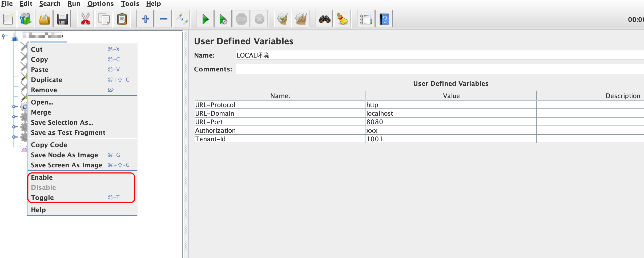Copy with the toolbar copy icon
The width and height of the screenshot is (644, 258).
click(x=104, y=19)
